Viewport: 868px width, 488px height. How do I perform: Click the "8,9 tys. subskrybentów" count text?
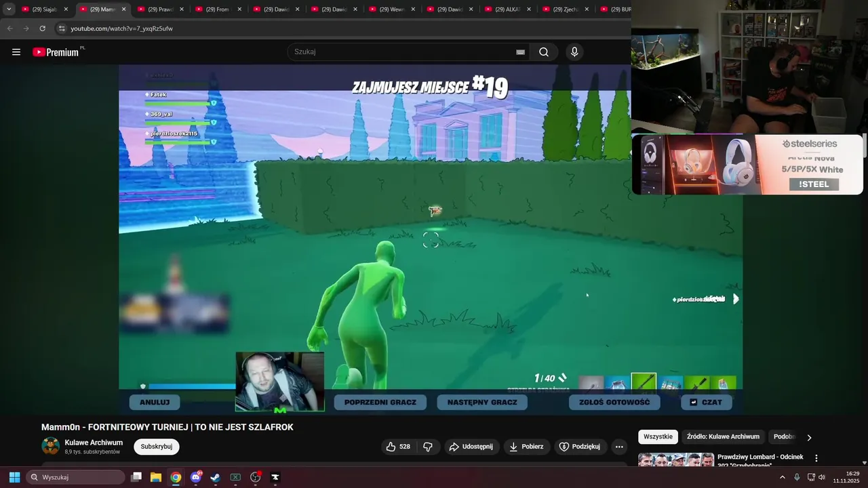coord(92,452)
